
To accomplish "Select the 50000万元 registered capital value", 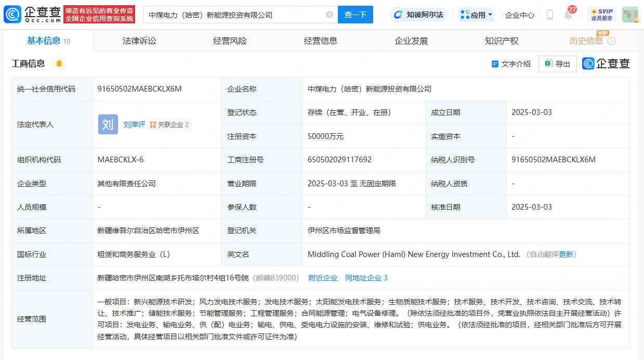I will (325, 136).
